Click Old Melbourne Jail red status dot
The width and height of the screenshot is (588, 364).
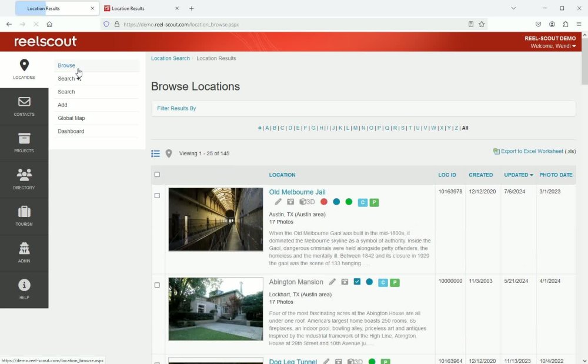[x=324, y=202]
